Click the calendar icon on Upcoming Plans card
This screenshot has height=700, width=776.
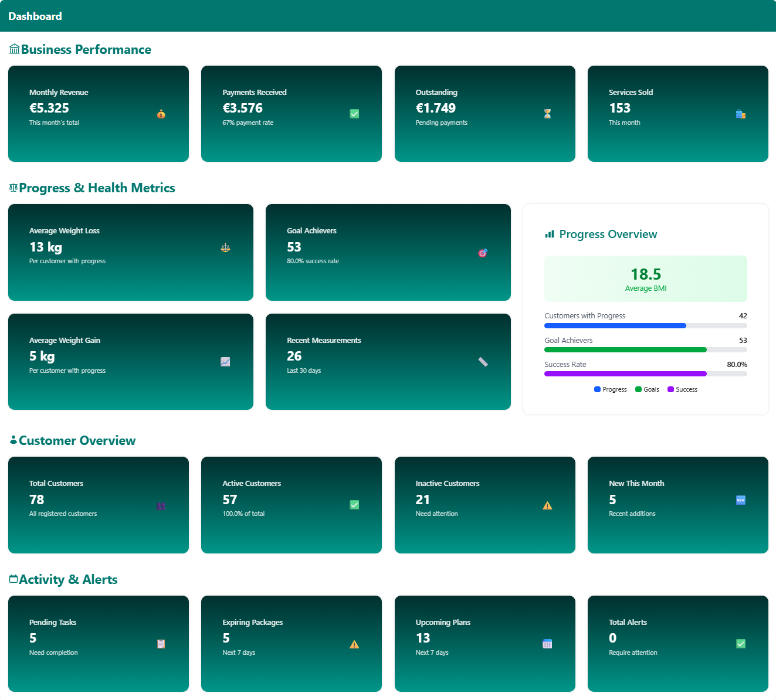coord(547,643)
